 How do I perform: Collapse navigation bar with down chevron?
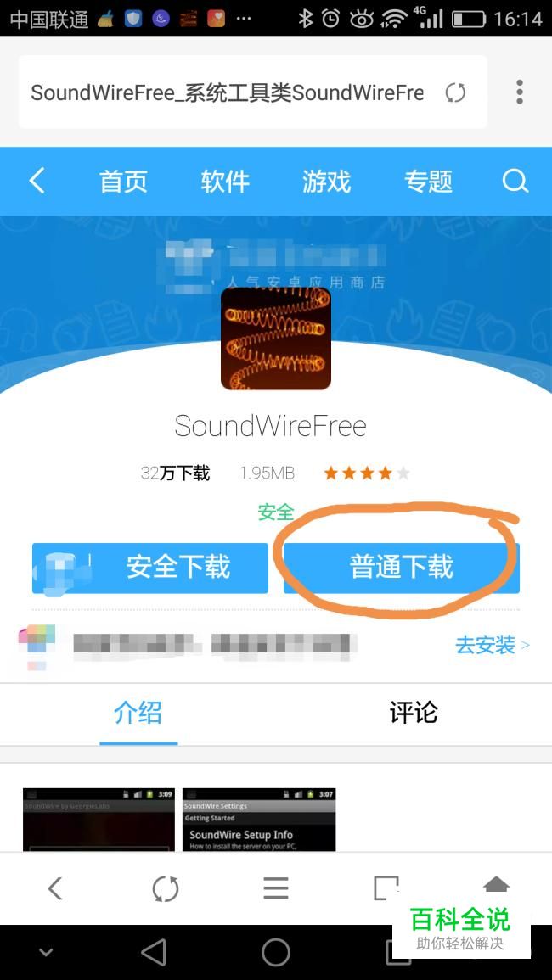pyautogui.click(x=46, y=953)
